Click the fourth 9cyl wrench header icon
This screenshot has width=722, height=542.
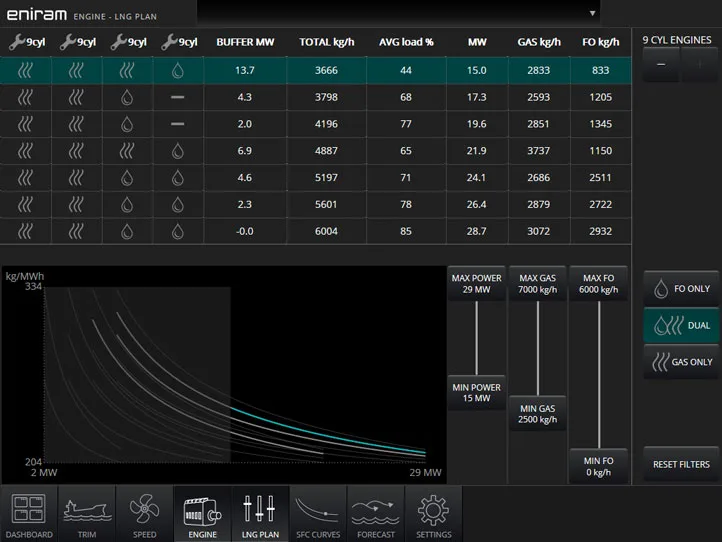tap(169, 42)
